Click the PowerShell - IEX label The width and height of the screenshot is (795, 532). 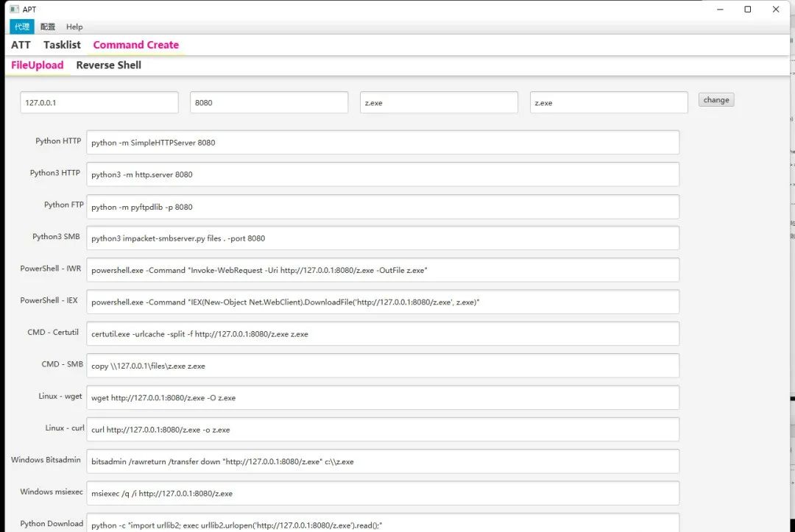[x=49, y=300]
